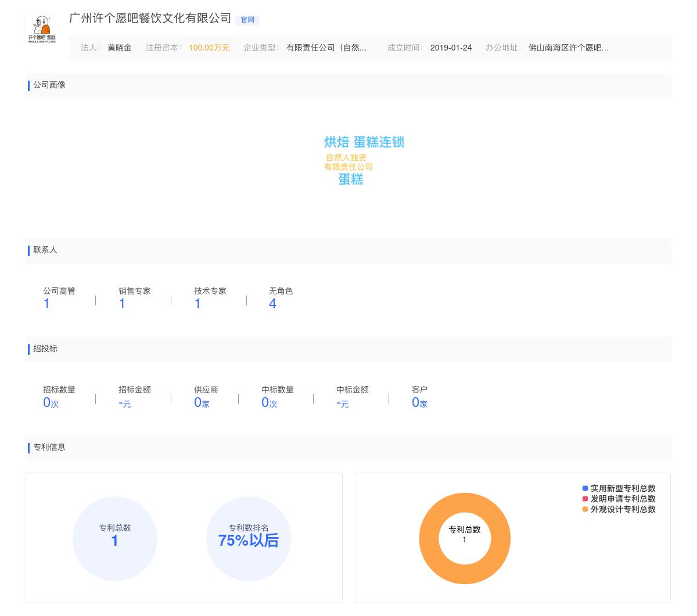Click the 成立时间 field label
The height and width of the screenshot is (616, 697).
point(405,48)
